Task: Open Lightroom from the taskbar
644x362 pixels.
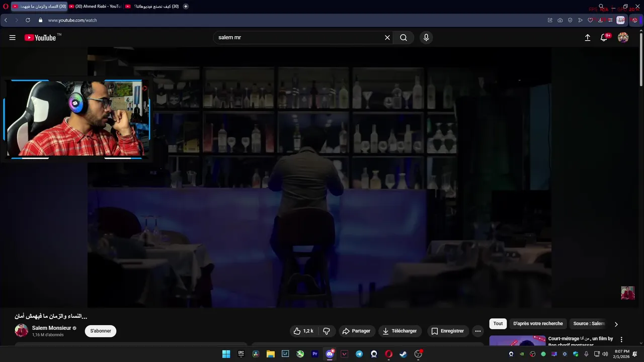Action: 285,354
